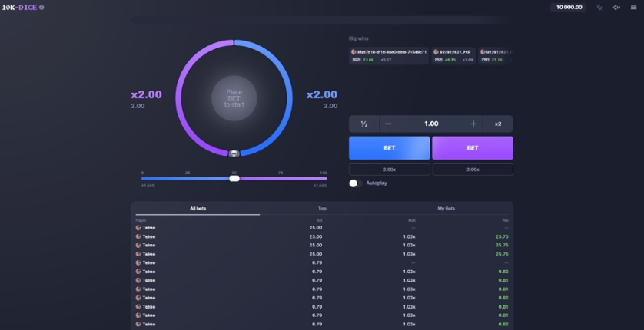Click the avatar of first Big wins card
The width and height of the screenshot is (644, 330).
pyautogui.click(x=354, y=52)
